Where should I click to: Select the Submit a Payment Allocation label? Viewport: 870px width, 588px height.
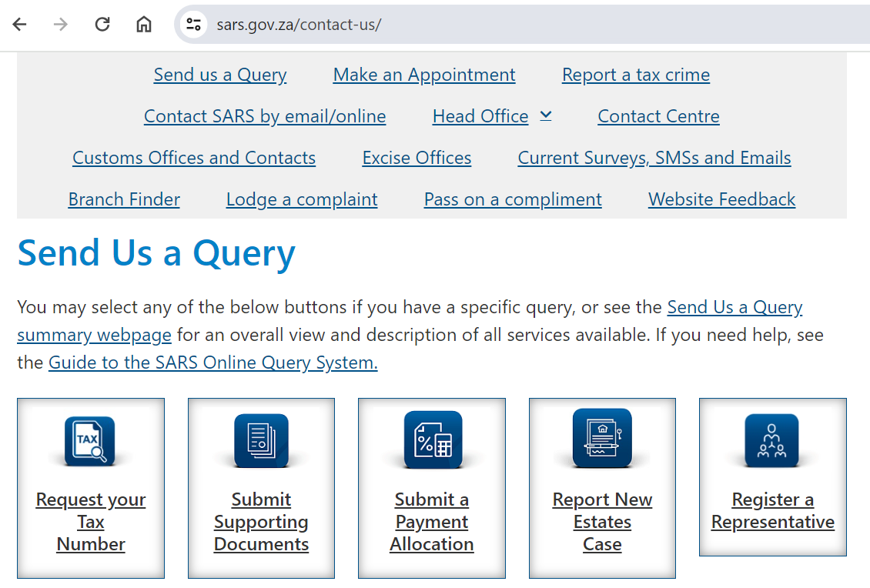click(x=432, y=522)
